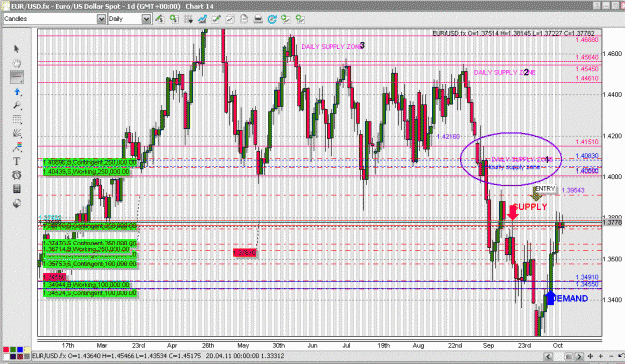Click the blue refresh chart icon
Viewport: 625px width, 364px height.
tap(272, 19)
